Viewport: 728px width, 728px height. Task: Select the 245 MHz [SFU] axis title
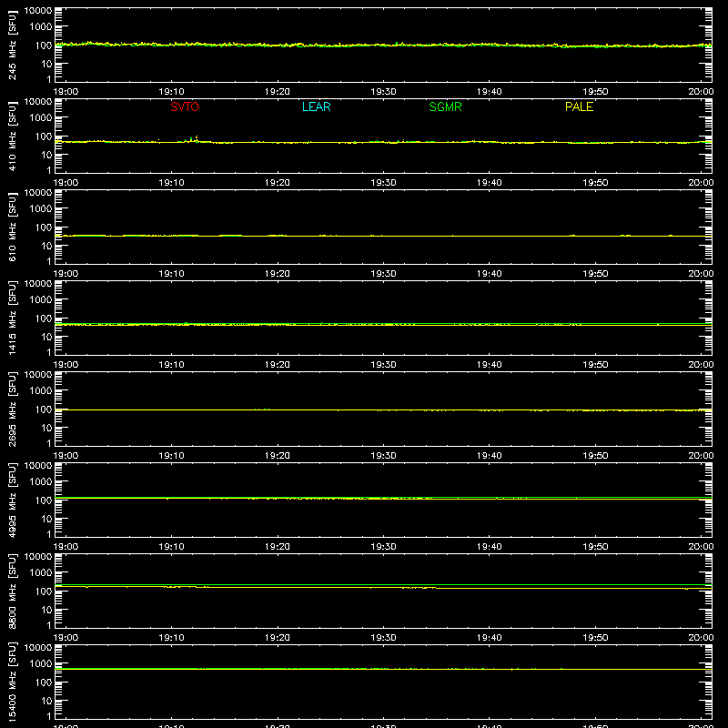coord(13,45)
